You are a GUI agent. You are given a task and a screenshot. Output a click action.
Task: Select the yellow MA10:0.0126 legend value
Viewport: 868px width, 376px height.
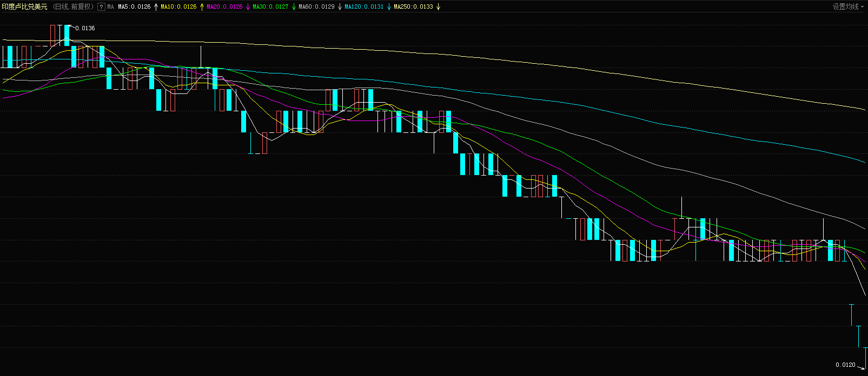click(178, 7)
